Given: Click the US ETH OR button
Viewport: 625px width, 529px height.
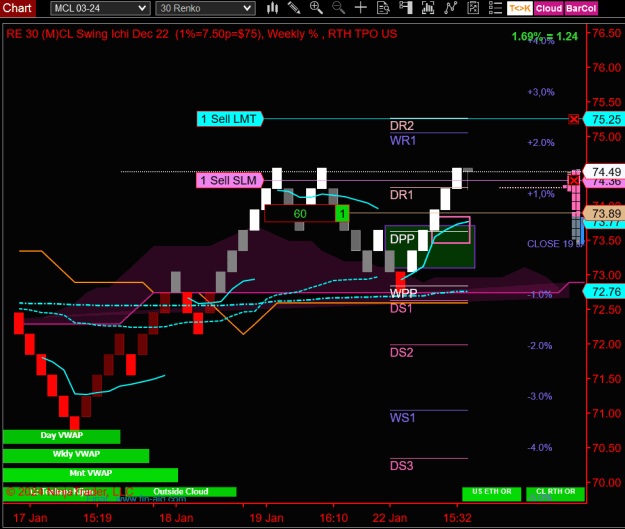Looking at the screenshot, I should 491,494.
